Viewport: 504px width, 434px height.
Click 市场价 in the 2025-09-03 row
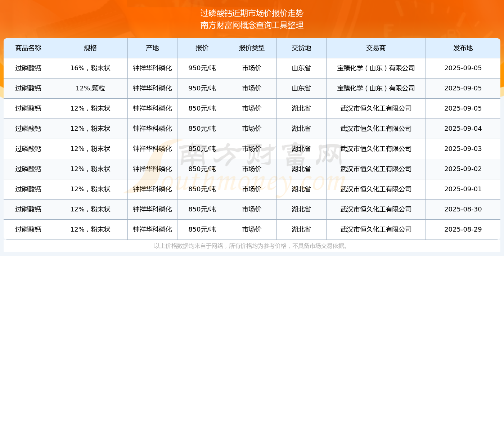tap(252, 149)
